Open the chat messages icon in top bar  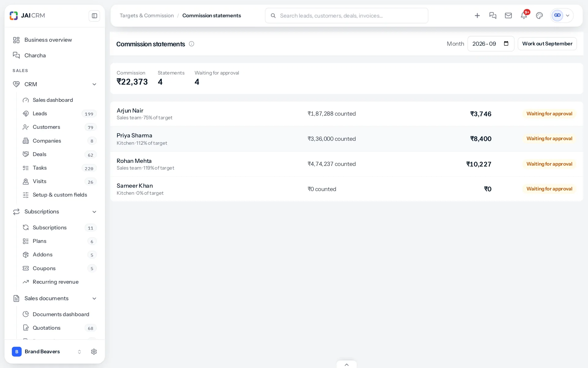tap(493, 16)
